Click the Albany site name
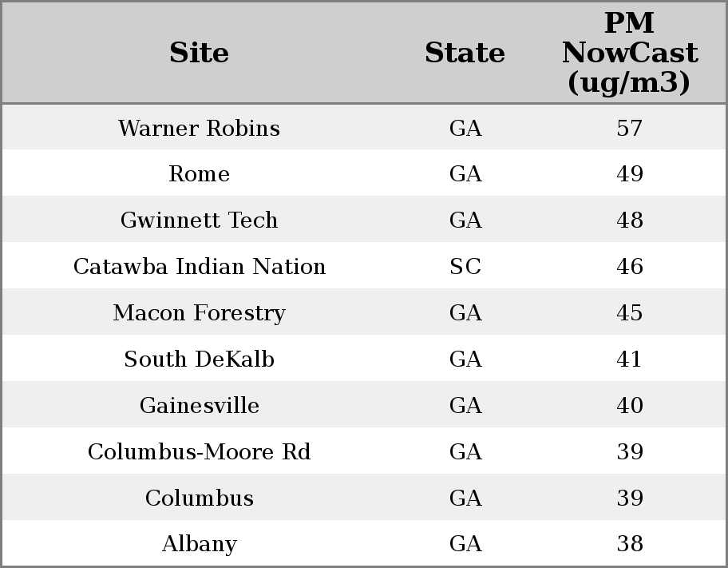This screenshot has height=568, width=728. (199, 544)
